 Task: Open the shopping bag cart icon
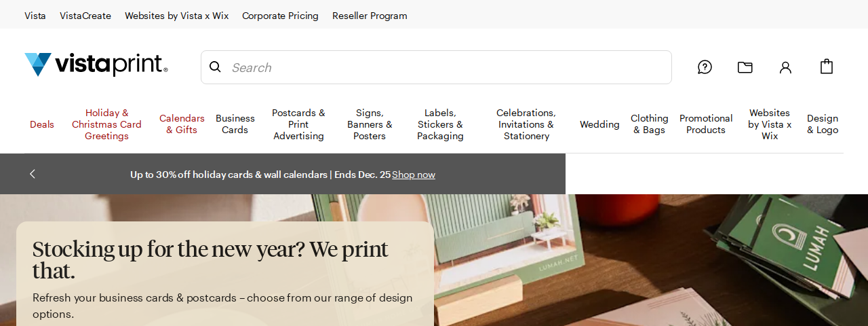tap(826, 67)
